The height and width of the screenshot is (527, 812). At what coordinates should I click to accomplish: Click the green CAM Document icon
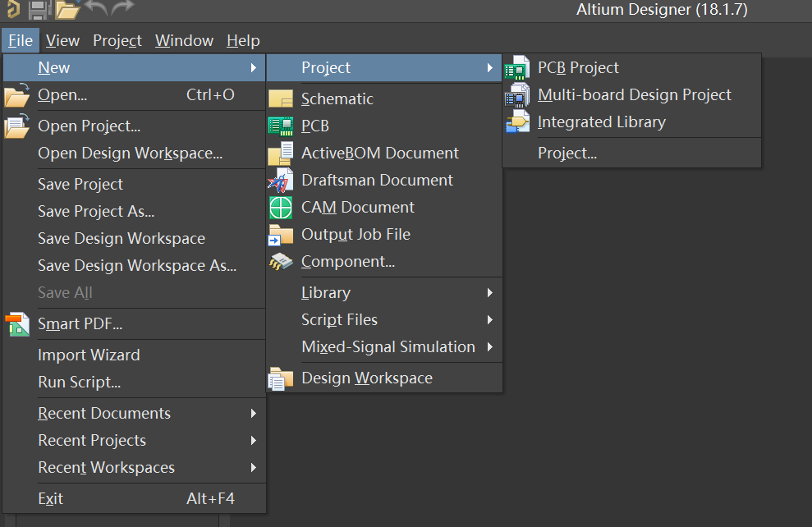(281, 208)
